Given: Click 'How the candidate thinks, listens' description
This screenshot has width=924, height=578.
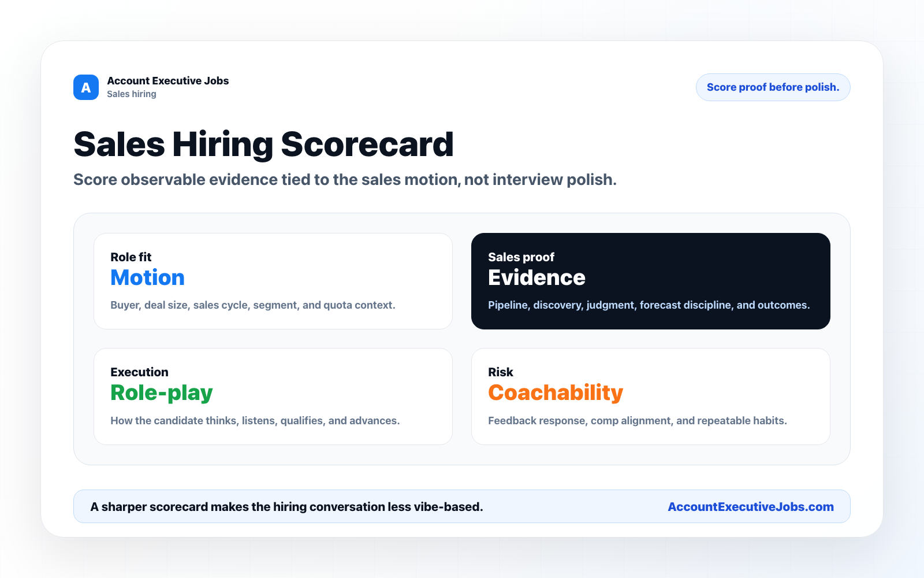Looking at the screenshot, I should coord(255,421).
